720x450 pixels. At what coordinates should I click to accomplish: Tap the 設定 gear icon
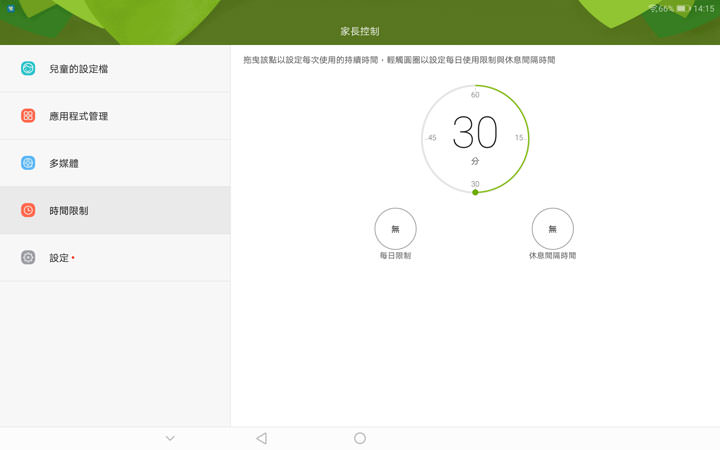point(28,258)
